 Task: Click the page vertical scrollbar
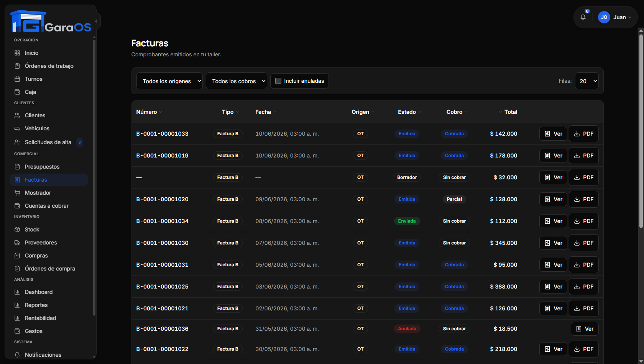click(641, 130)
